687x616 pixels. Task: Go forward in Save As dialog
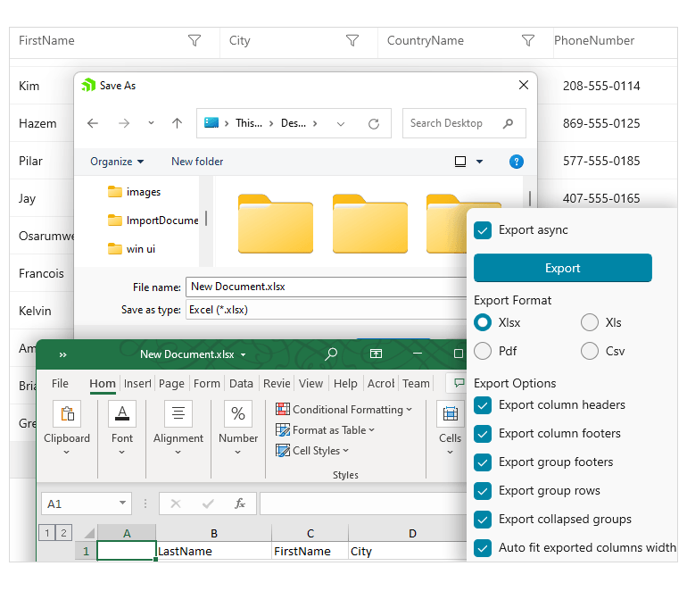coord(124,123)
